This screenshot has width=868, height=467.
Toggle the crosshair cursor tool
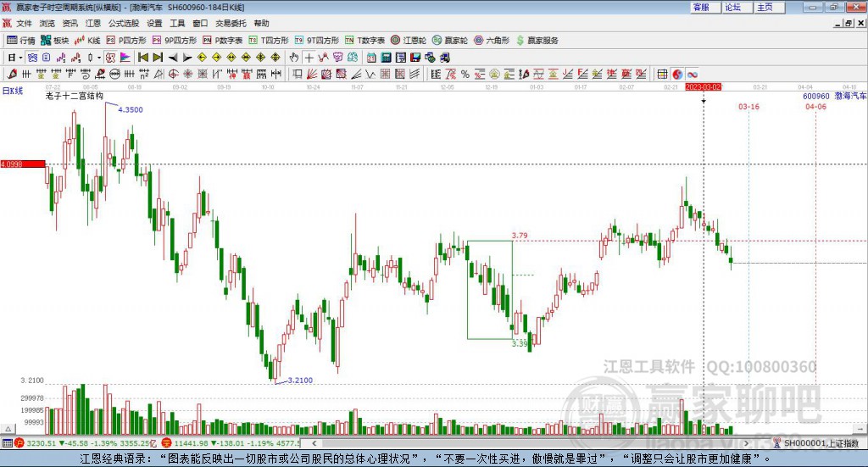coord(309,58)
